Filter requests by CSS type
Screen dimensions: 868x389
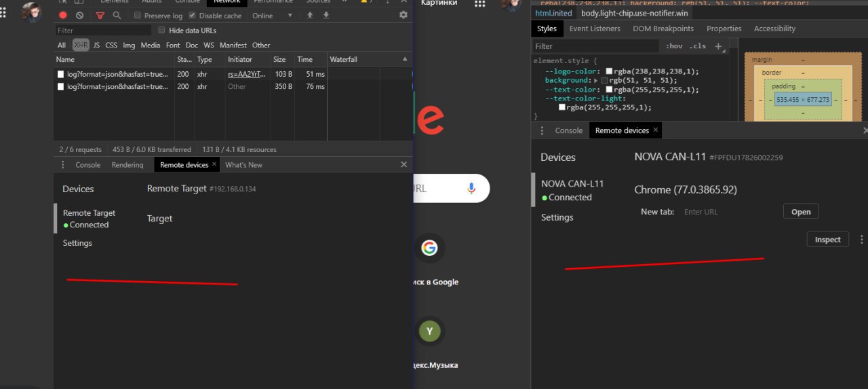point(111,45)
